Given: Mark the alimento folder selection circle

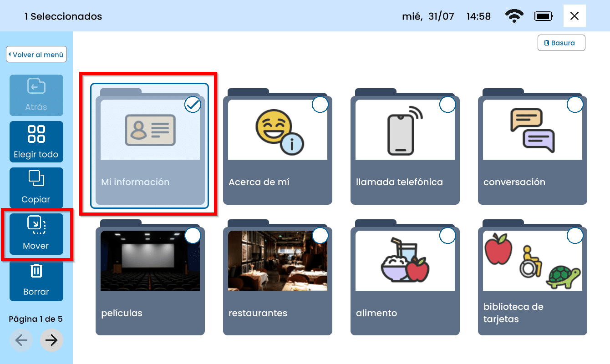Looking at the screenshot, I should (x=447, y=236).
